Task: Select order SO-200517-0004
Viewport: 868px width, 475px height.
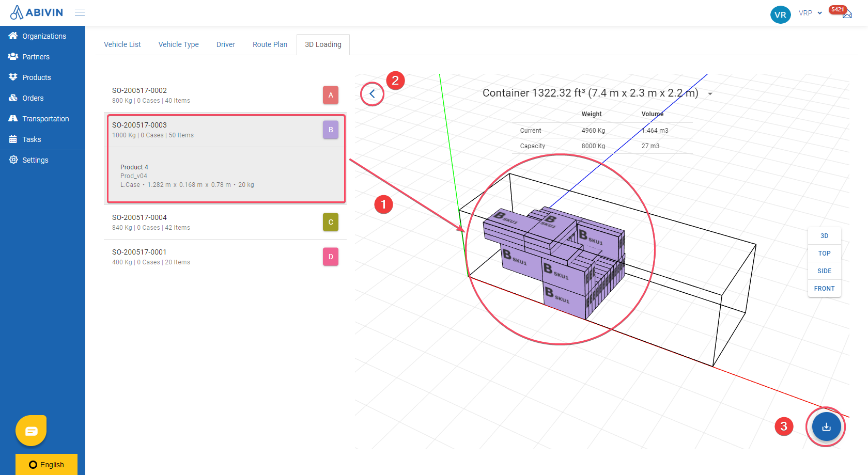Action: click(225, 222)
